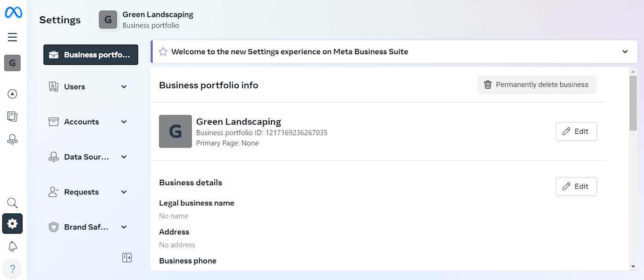Click the 'Primary Page: None' text
The image size is (644, 280).
227,143
